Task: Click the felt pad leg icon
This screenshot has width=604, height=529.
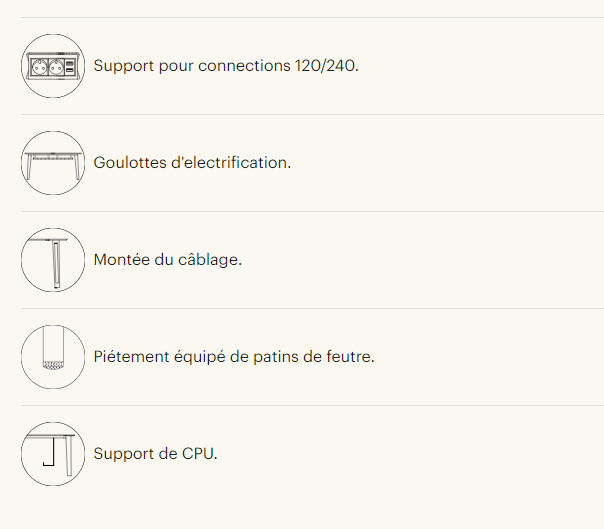Action: pyautogui.click(x=53, y=357)
